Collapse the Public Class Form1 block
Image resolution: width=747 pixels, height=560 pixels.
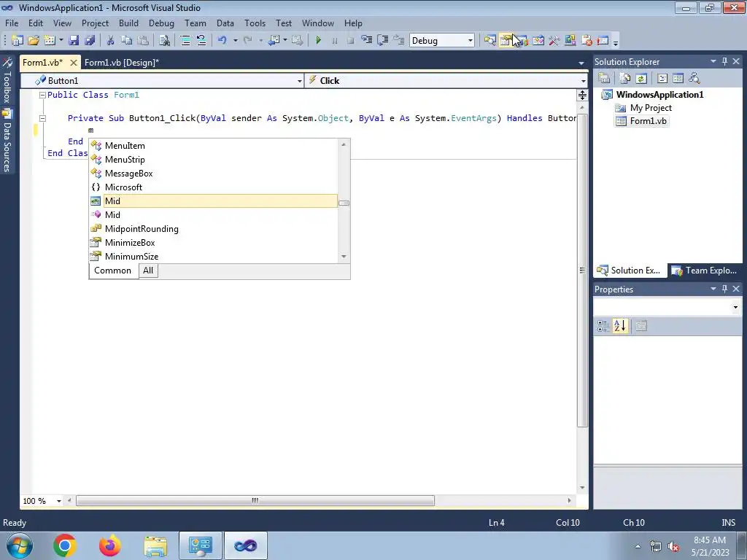(42, 95)
